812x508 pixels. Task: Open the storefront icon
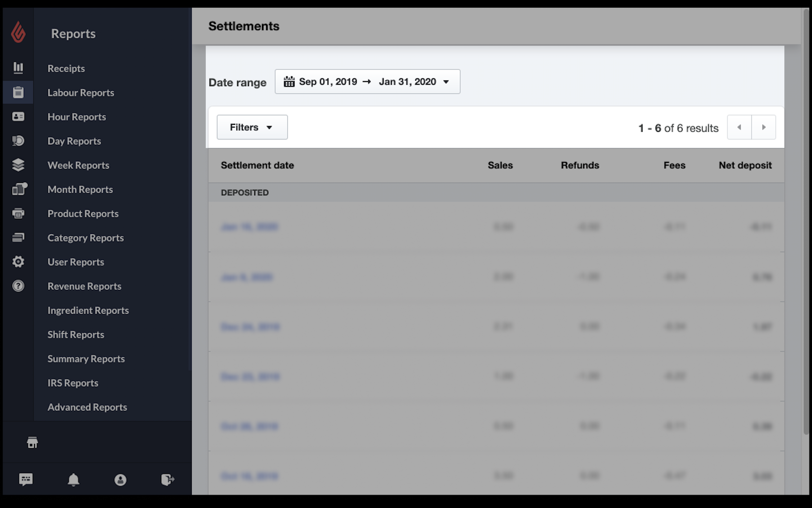coord(32,442)
